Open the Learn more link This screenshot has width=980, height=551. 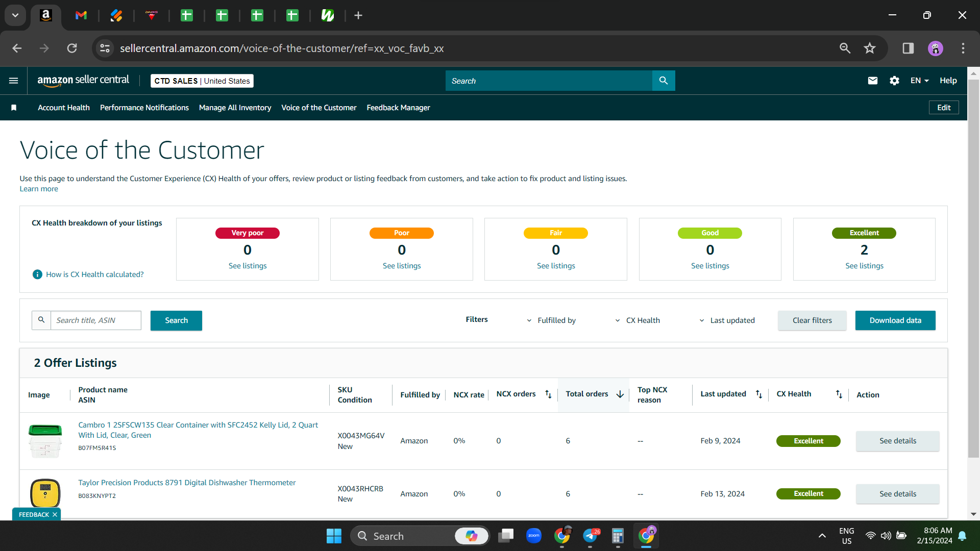tap(39, 189)
